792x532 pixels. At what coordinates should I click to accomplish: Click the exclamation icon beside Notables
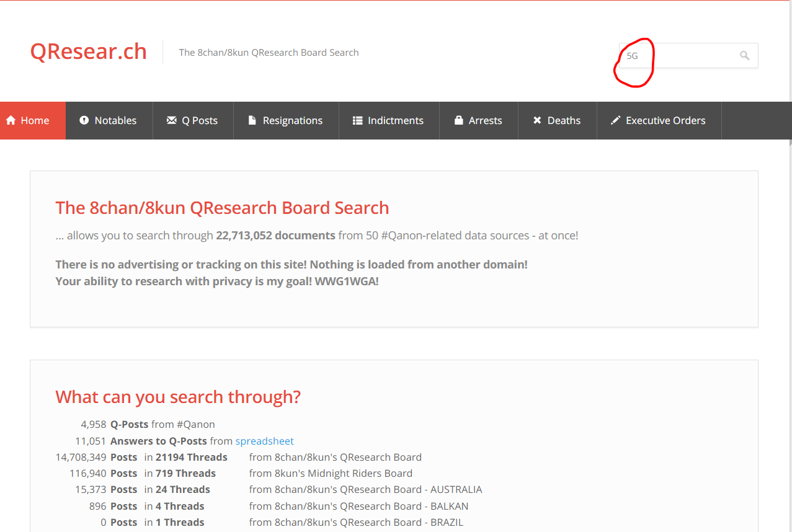click(84, 120)
